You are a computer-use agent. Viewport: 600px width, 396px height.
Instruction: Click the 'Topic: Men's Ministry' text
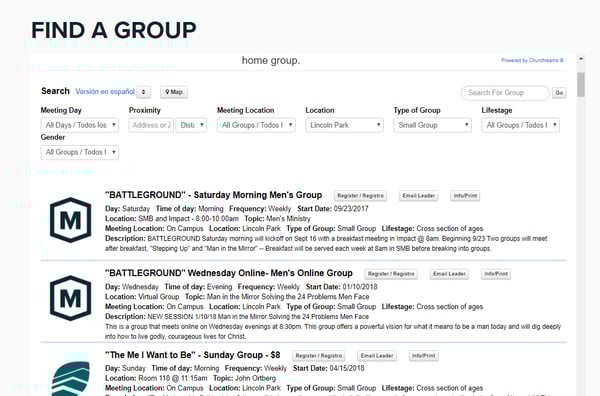point(277,219)
